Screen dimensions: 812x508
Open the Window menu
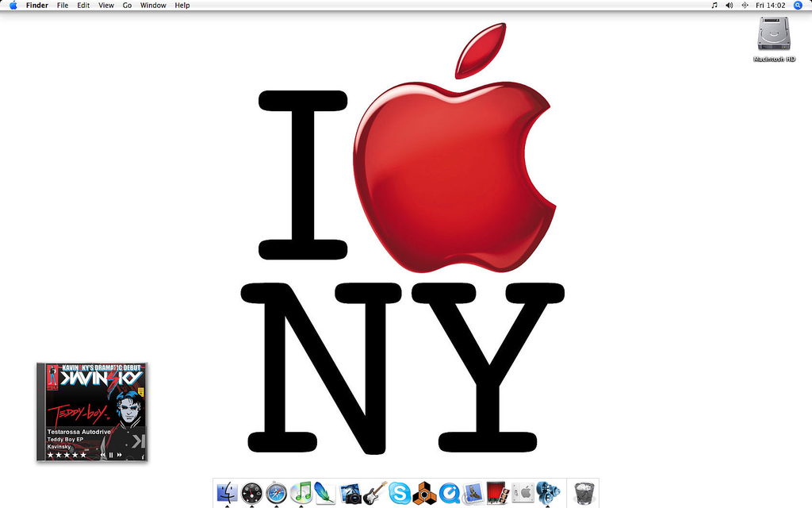tap(153, 6)
